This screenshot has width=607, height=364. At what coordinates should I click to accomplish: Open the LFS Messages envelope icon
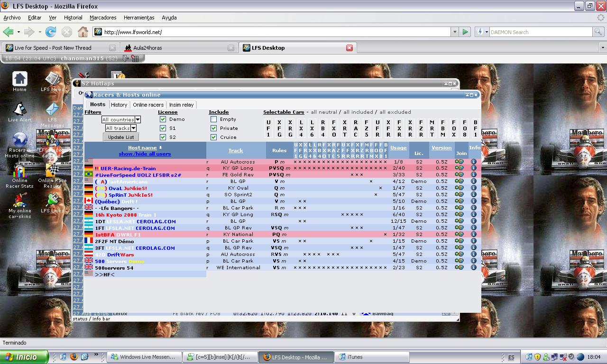(52, 109)
